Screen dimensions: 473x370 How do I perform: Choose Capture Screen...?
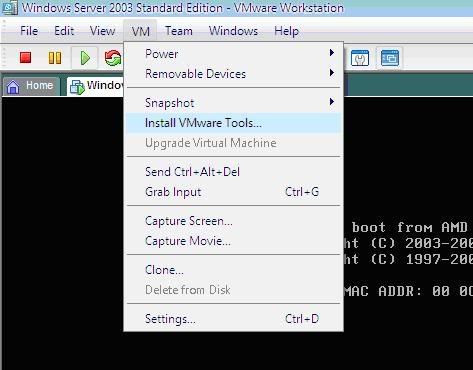(234, 221)
